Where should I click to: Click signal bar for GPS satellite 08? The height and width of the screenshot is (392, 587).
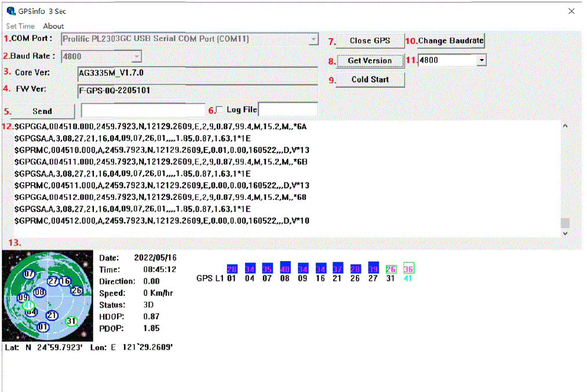(x=285, y=267)
